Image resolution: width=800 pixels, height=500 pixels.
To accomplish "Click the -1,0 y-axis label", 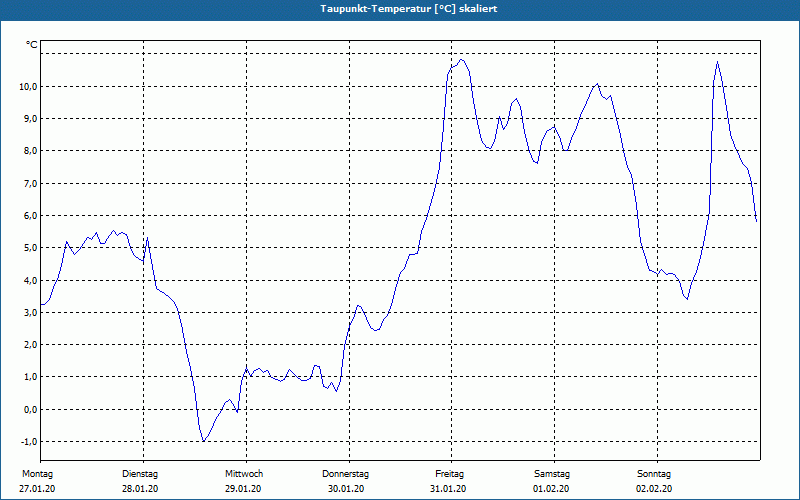I will tap(29, 441).
